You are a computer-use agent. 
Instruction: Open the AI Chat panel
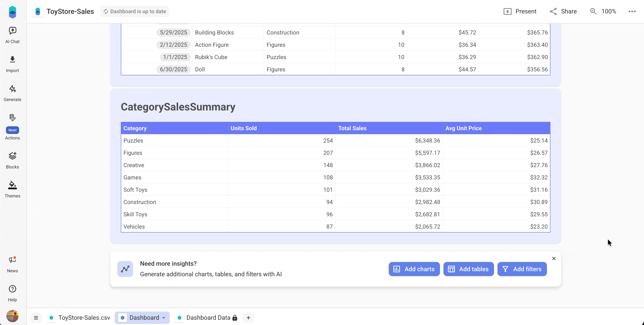[12, 34]
